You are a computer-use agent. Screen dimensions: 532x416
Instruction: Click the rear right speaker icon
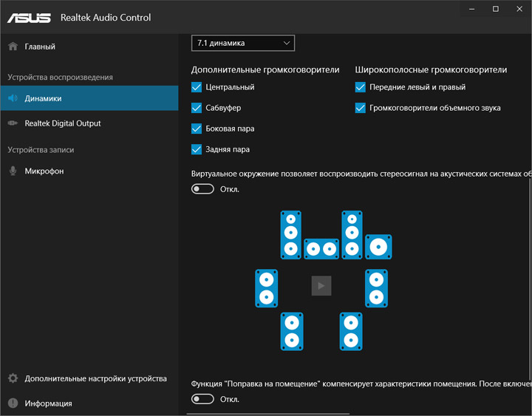point(351,331)
